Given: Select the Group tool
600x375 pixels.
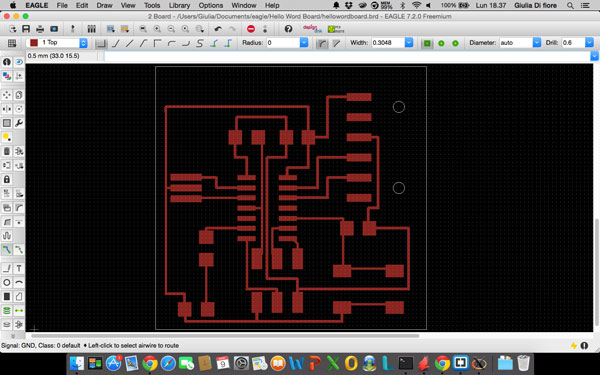Looking at the screenshot, I should pyautogui.click(x=7, y=123).
